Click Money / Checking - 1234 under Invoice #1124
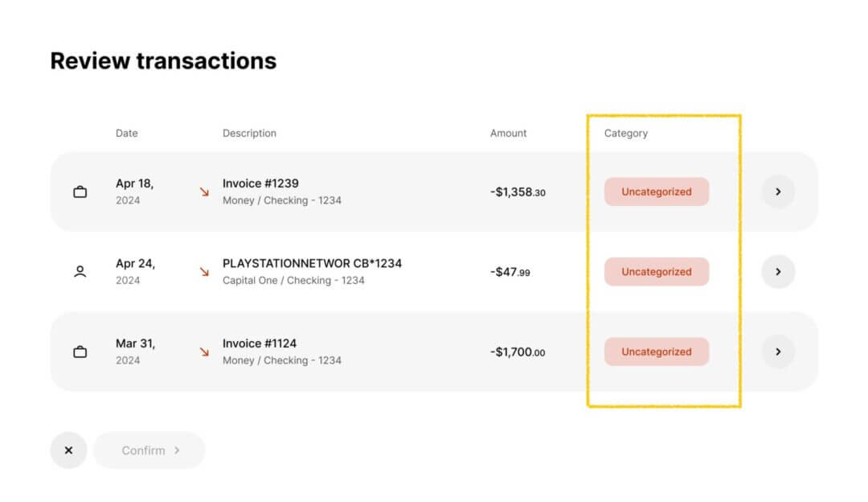This screenshot has height=502, width=868. coord(282,360)
